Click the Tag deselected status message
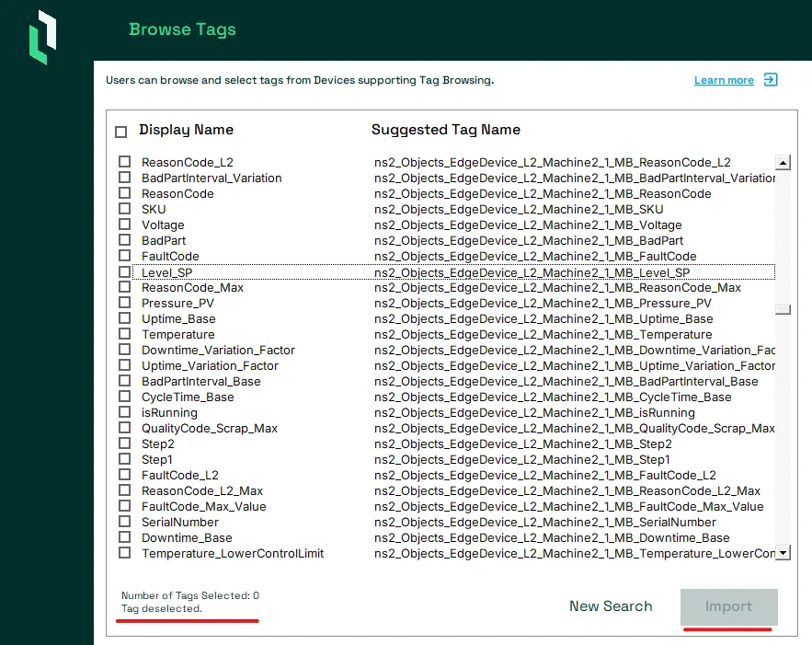 (162, 609)
